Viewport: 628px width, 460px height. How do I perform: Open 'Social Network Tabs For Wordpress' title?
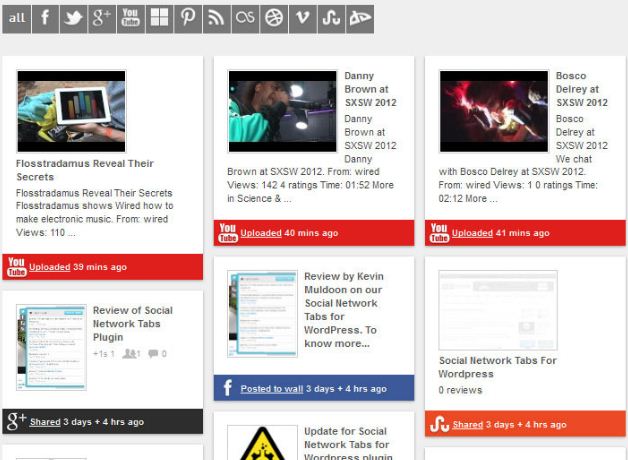tap(497, 367)
